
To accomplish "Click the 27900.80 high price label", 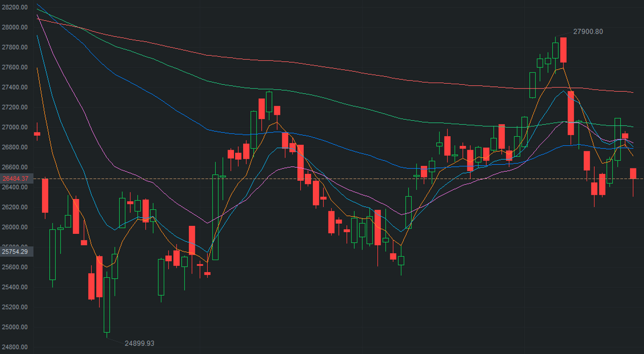I will pos(588,32).
